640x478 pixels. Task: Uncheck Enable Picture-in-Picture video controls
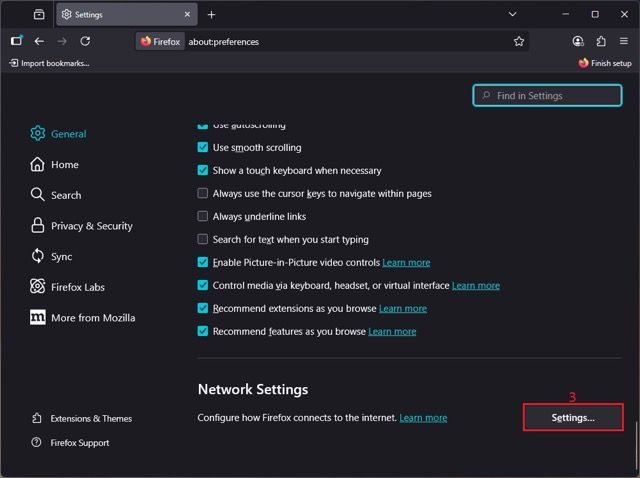coord(203,263)
